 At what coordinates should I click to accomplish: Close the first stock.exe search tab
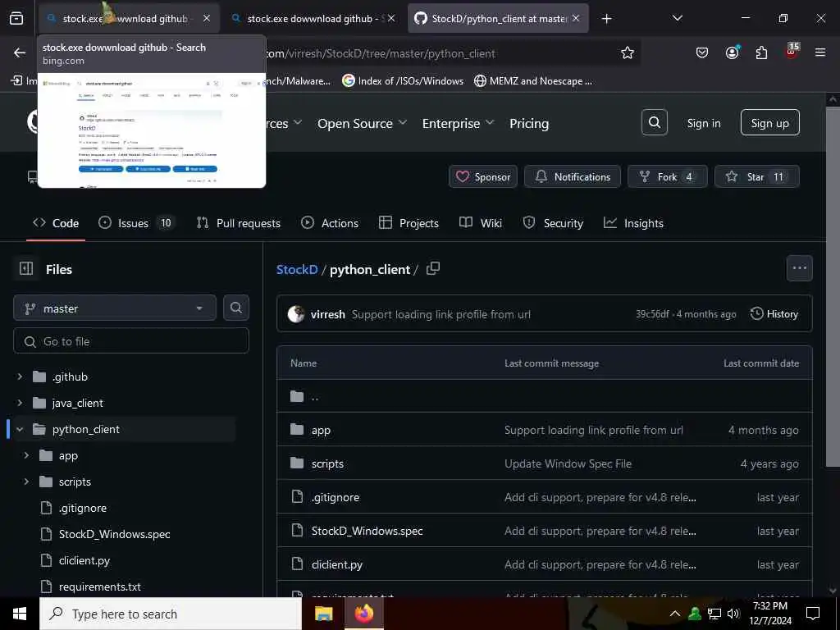[206, 19]
